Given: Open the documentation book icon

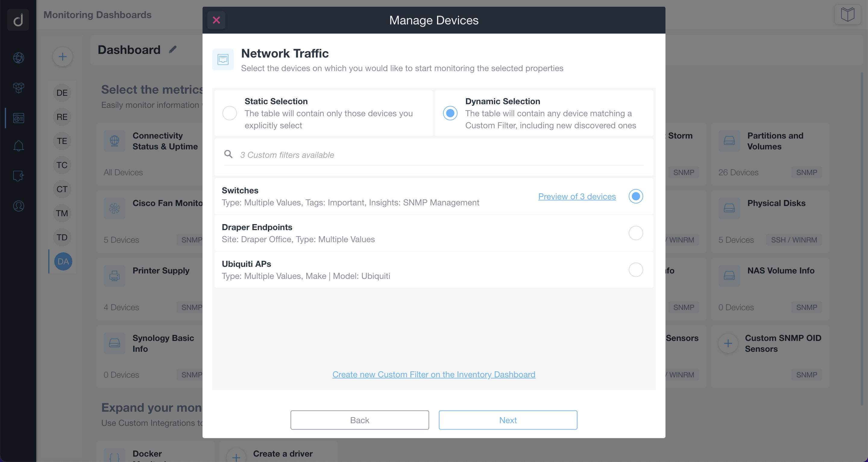Looking at the screenshot, I should click(x=848, y=14).
